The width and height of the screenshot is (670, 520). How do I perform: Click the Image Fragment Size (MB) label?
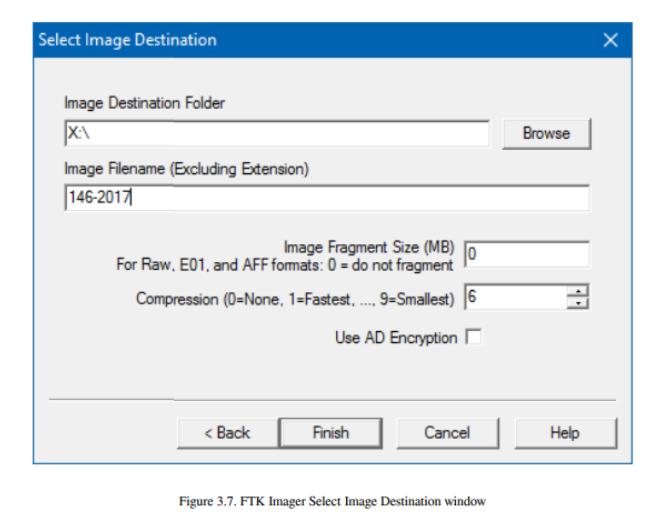[x=369, y=247]
